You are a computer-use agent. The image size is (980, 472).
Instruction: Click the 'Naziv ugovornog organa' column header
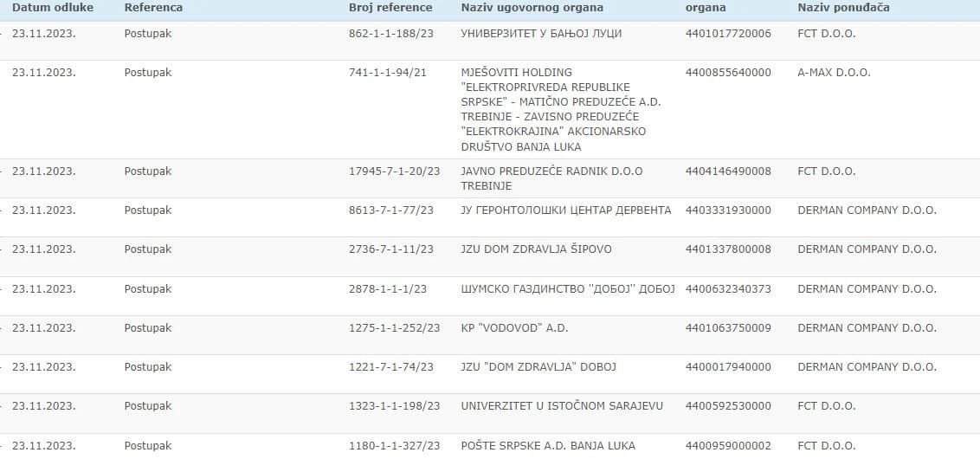point(532,8)
